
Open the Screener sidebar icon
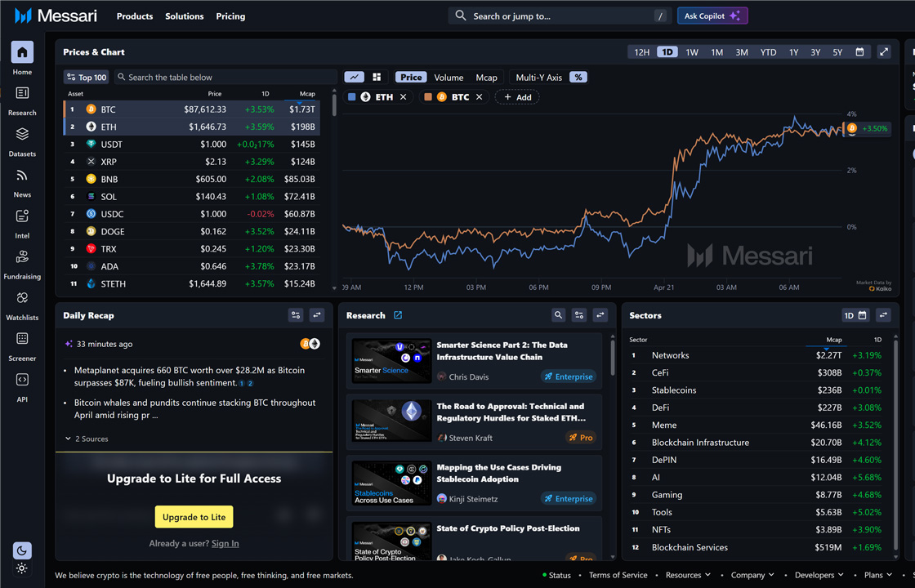pos(22,338)
